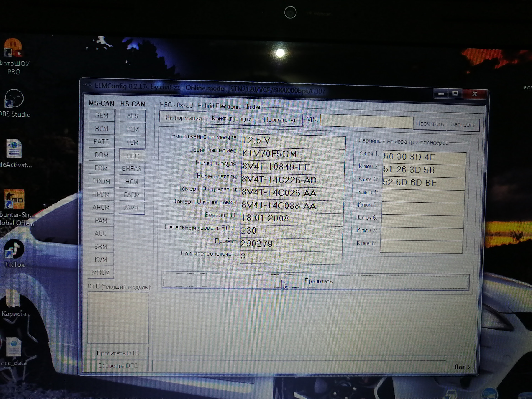Expand the Лог panel arrow
Viewport: 532px width, 399px height.
pyautogui.click(x=462, y=367)
